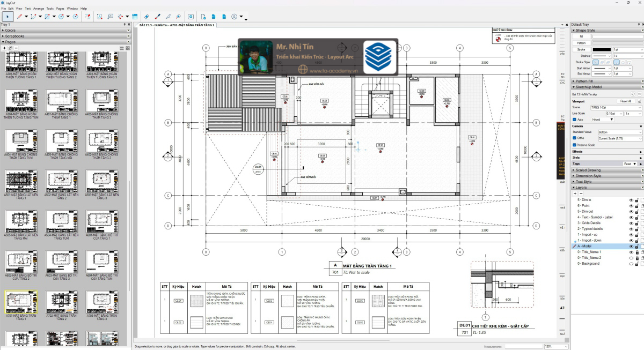Pick the Label tool
Image resolution: width=644 pixels, height=350 pixels.
point(111,17)
